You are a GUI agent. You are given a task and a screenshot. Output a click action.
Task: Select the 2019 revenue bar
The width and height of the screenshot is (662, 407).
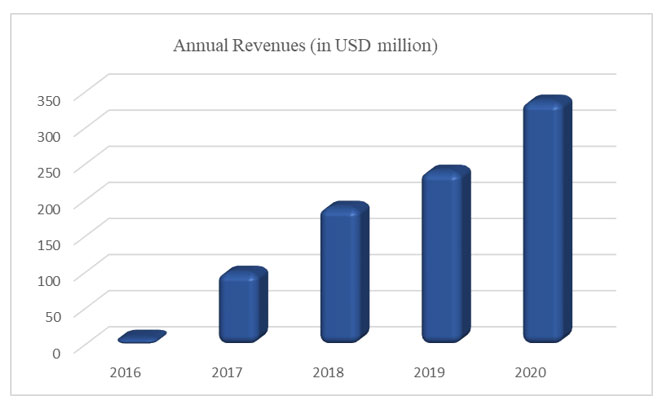pyautogui.click(x=446, y=254)
